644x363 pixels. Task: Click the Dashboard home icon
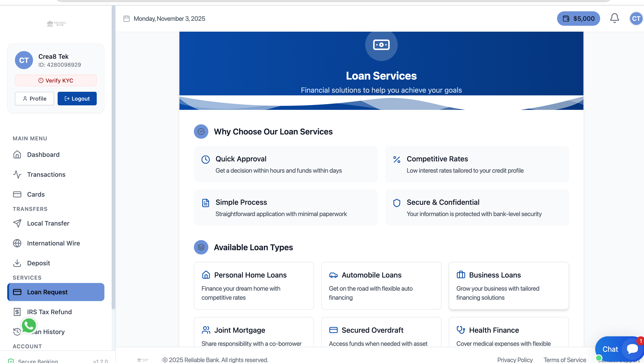click(x=17, y=155)
